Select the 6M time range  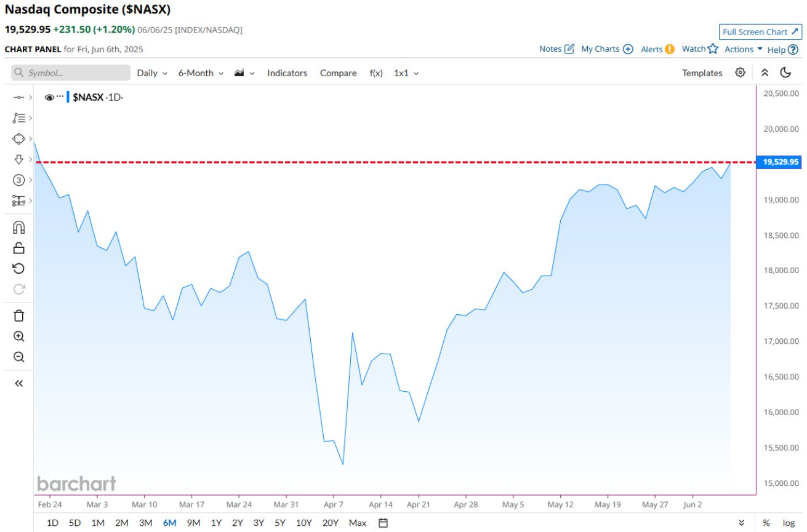click(170, 523)
